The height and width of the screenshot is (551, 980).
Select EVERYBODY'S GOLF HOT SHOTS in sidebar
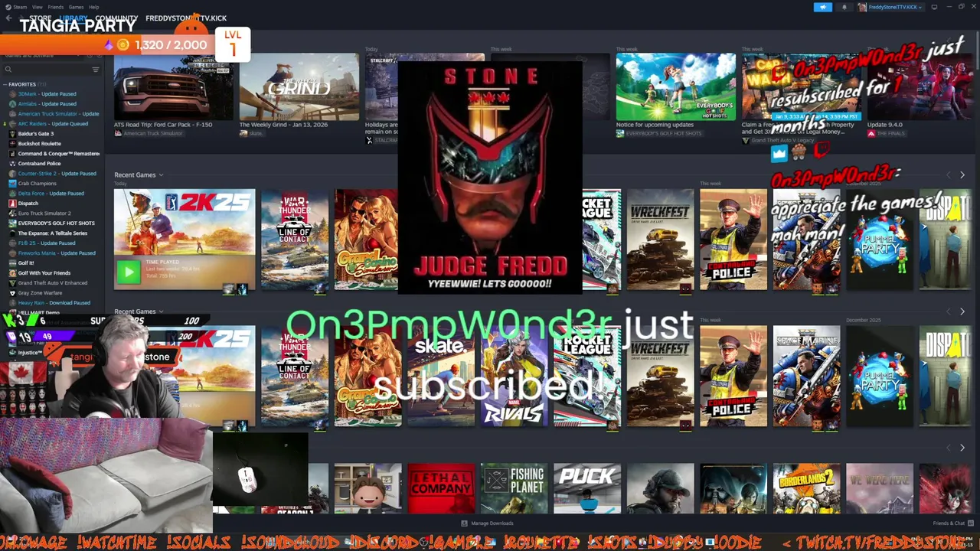pos(57,223)
